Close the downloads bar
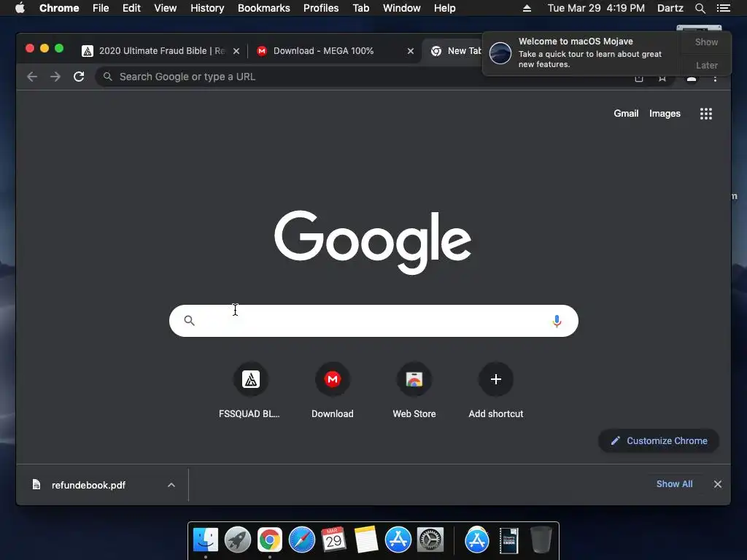 coord(718,484)
